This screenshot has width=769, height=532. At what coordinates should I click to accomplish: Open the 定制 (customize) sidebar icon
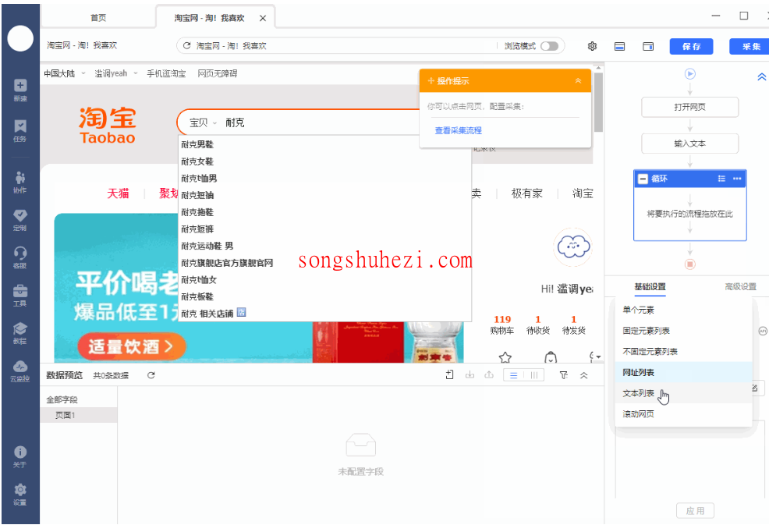point(20,220)
